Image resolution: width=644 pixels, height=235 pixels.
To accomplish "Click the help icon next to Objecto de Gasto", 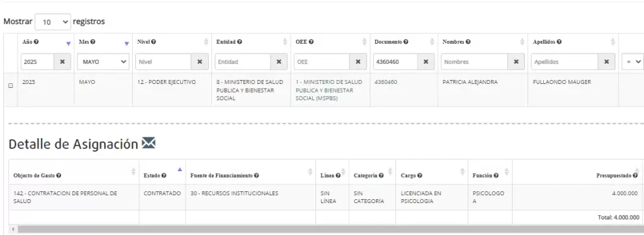I will pos(59,175).
